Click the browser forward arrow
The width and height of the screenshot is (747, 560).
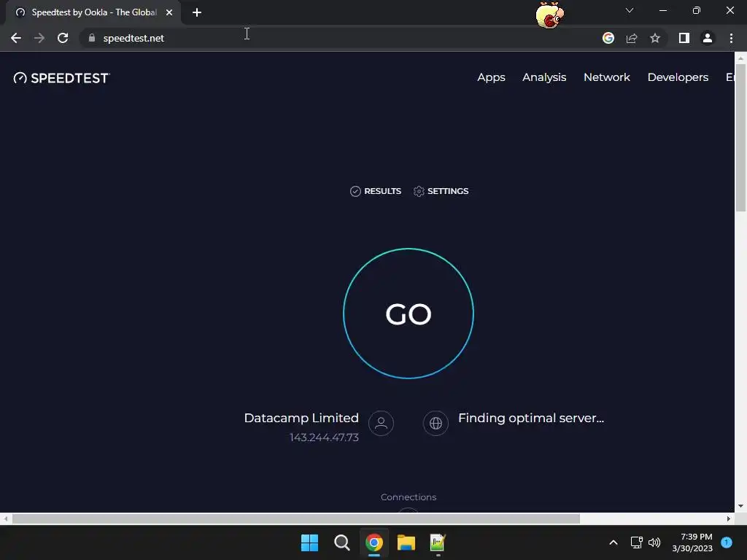pyautogui.click(x=39, y=38)
